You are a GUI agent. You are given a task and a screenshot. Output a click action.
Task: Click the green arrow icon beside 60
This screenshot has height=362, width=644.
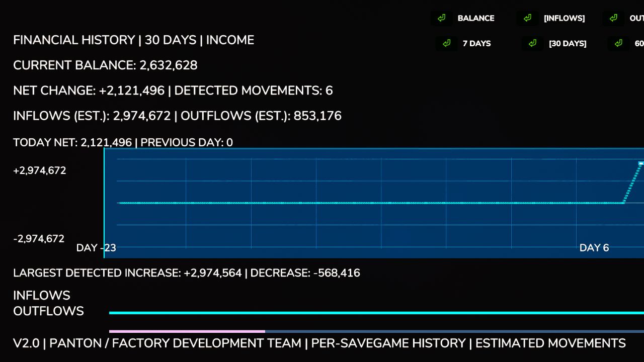coord(618,43)
